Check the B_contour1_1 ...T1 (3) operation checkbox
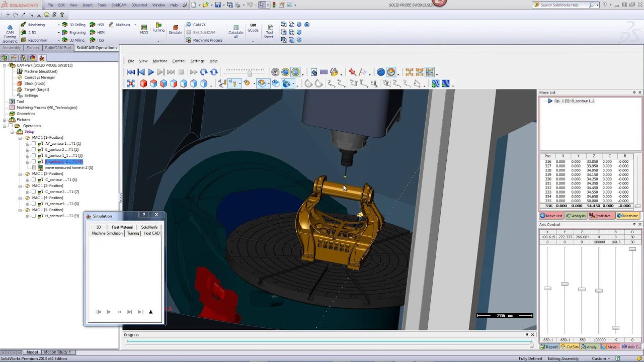This screenshot has width=644, height=362. tap(34, 155)
